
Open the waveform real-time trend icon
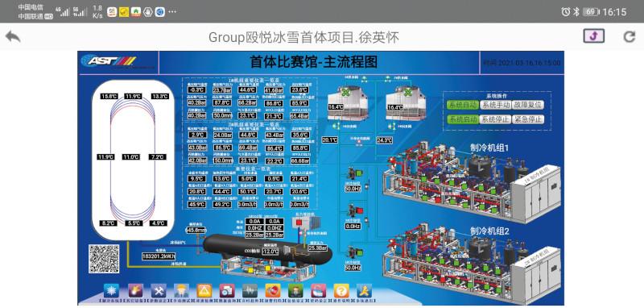click(x=250, y=290)
